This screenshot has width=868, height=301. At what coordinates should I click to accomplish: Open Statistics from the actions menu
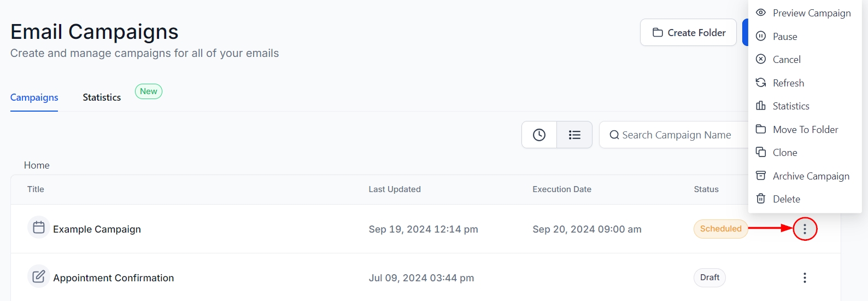(790, 106)
